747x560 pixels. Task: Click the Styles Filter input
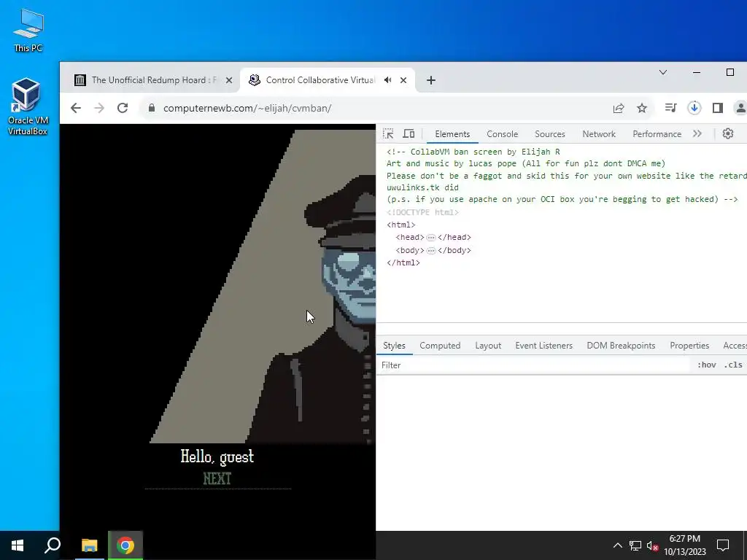(533, 365)
